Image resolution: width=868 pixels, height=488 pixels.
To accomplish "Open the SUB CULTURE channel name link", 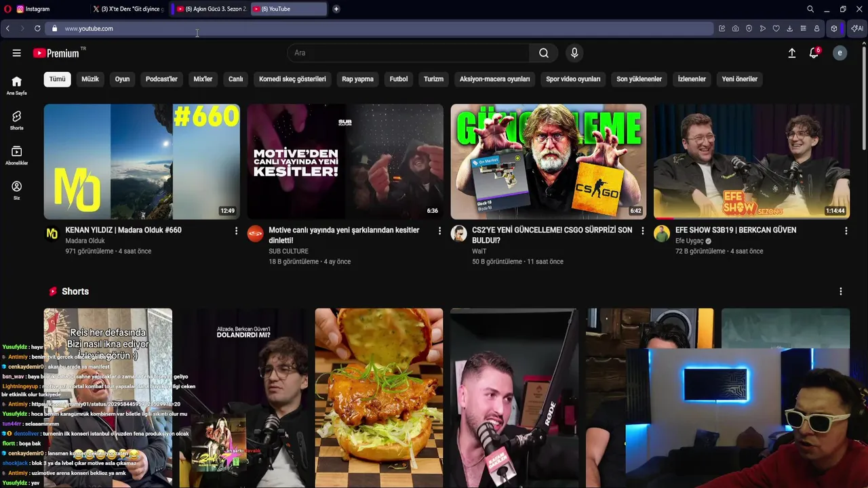I will 288,251.
